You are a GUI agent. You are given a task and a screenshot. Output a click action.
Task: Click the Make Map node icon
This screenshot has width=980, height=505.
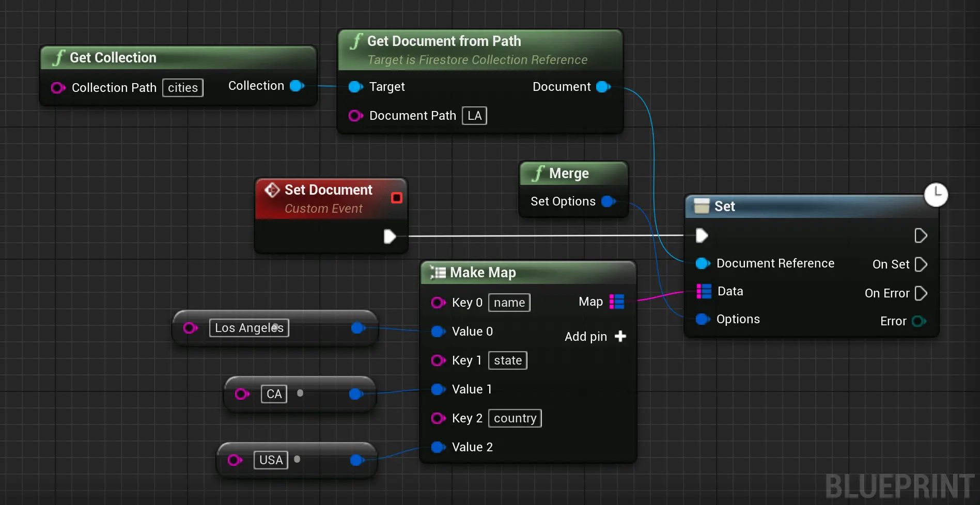coord(438,273)
